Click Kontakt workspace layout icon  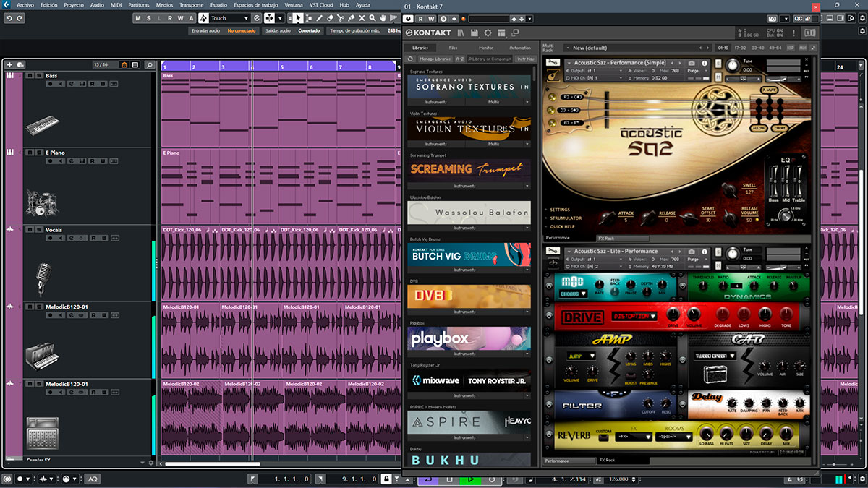click(x=502, y=33)
